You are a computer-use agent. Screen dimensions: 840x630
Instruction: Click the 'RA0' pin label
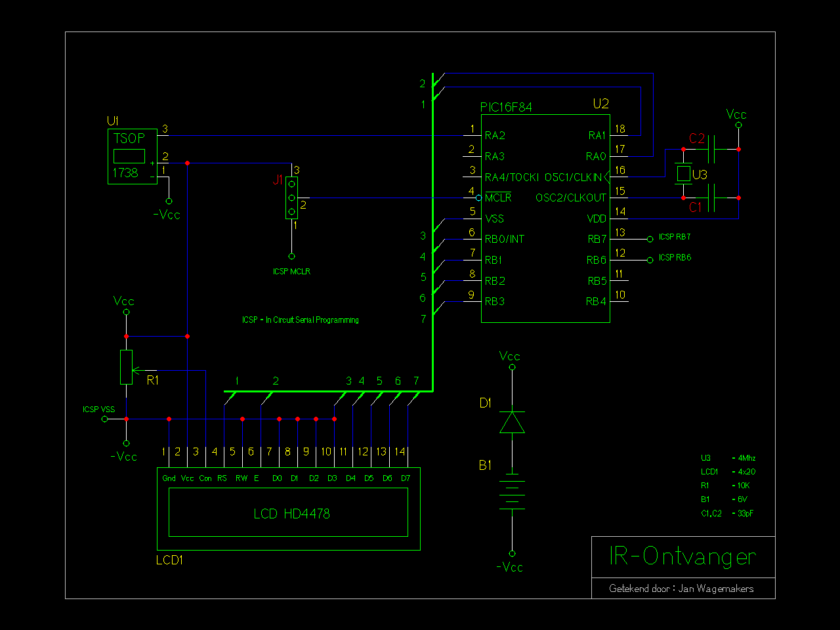(597, 157)
